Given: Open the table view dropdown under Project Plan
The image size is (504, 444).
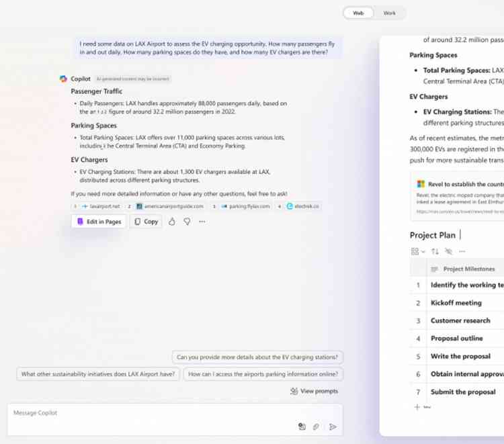Looking at the screenshot, I should 418,252.
